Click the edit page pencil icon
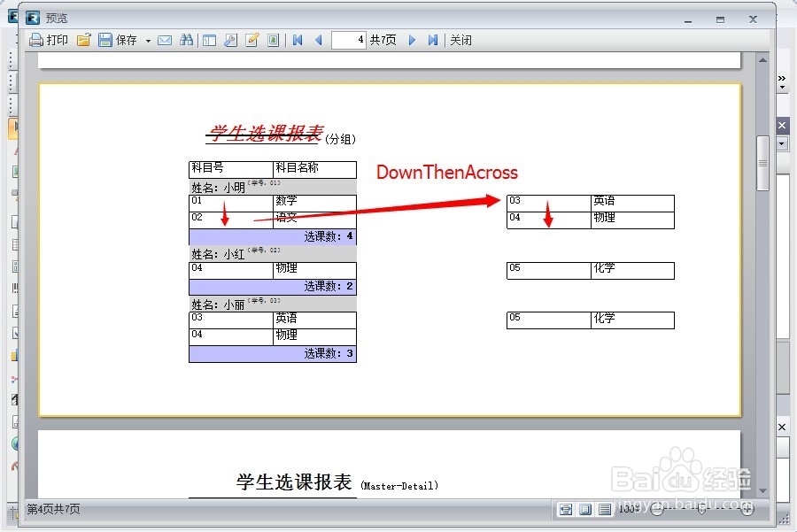The image size is (797, 532). (252, 40)
